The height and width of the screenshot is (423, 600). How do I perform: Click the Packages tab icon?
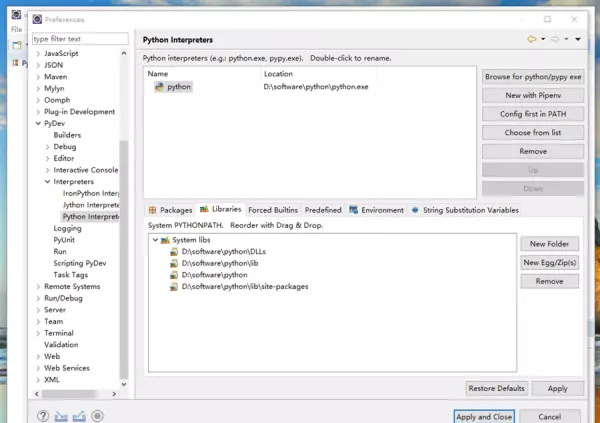[152, 210]
